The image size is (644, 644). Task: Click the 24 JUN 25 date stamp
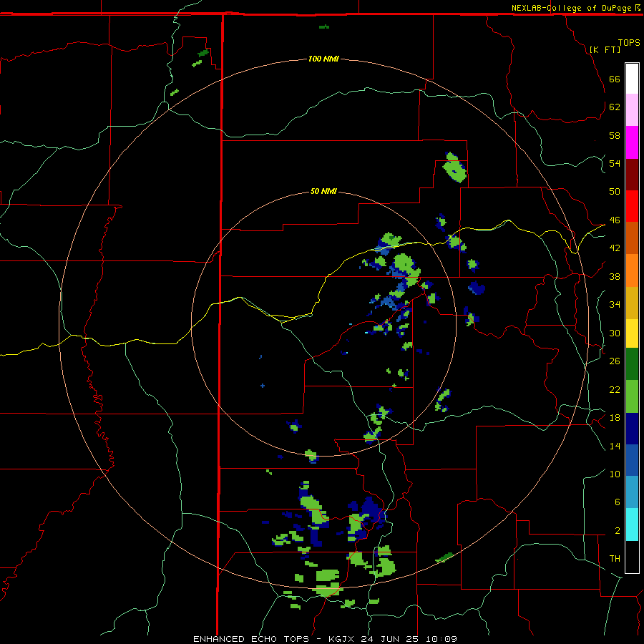[x=391, y=639]
